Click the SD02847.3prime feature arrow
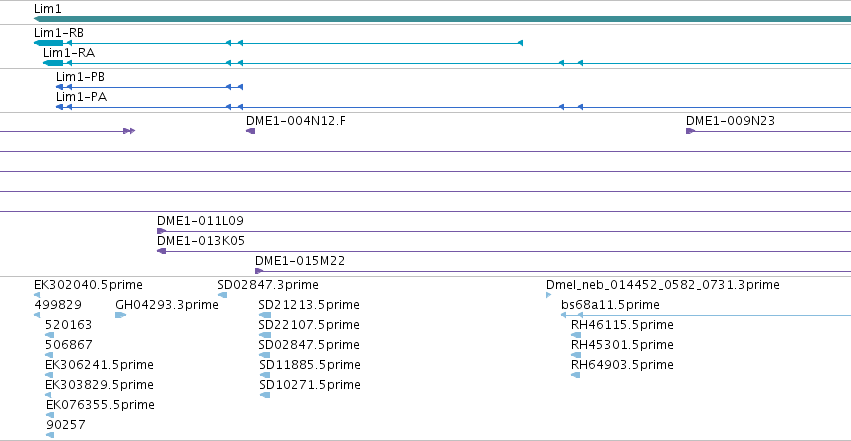The height and width of the screenshot is (441, 851). [x=223, y=295]
